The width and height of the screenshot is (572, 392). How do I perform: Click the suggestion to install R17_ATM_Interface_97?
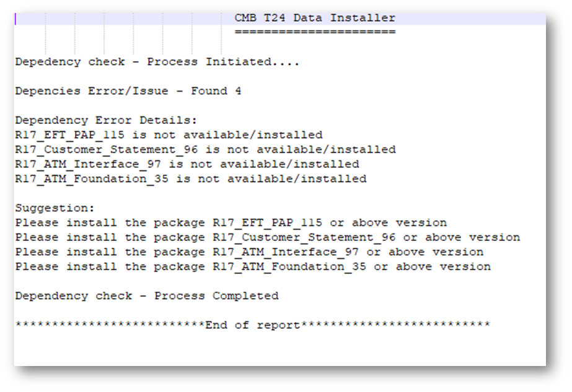(x=249, y=252)
